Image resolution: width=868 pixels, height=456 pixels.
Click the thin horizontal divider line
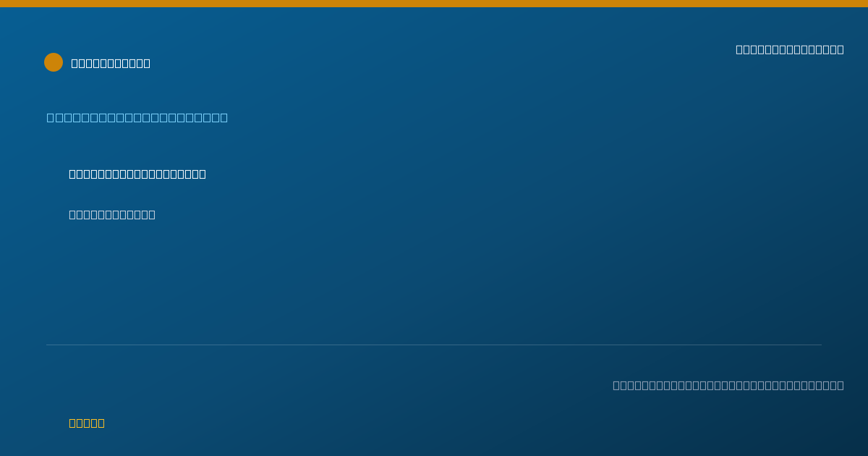pyautogui.click(x=434, y=345)
